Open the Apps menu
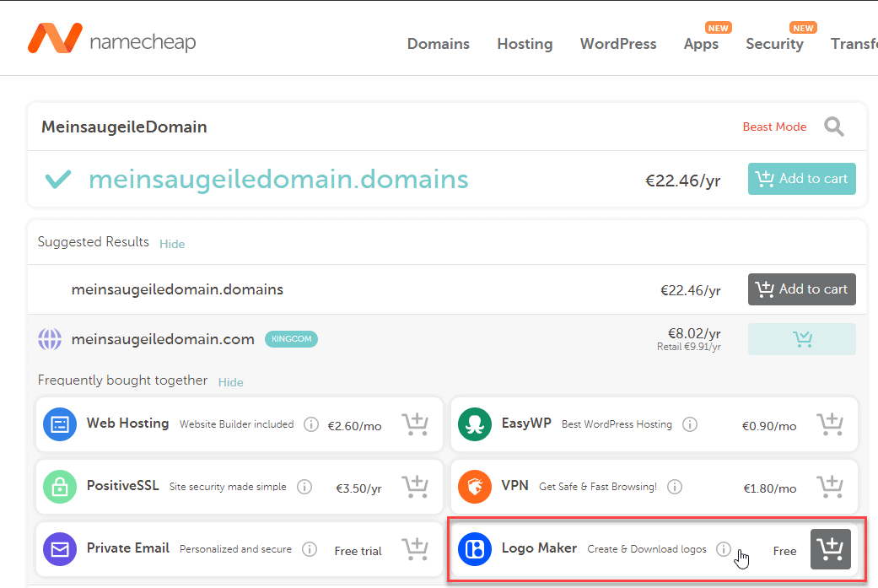This screenshot has width=878, height=588. pos(701,44)
